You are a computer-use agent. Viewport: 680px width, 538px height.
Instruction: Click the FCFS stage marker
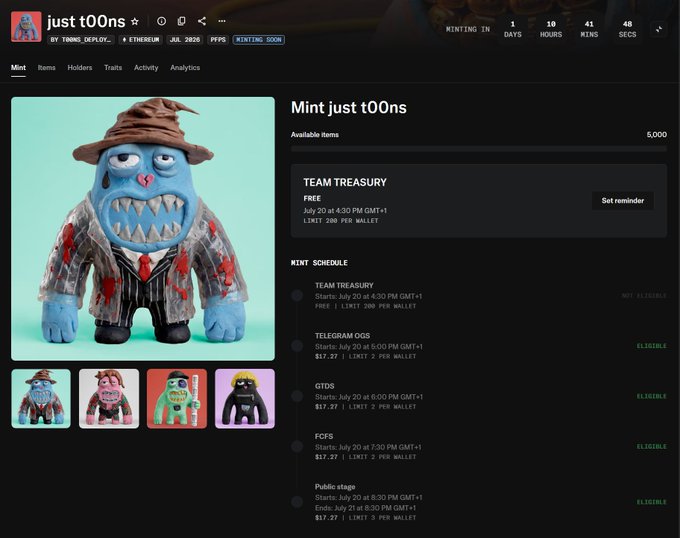pyautogui.click(x=297, y=447)
